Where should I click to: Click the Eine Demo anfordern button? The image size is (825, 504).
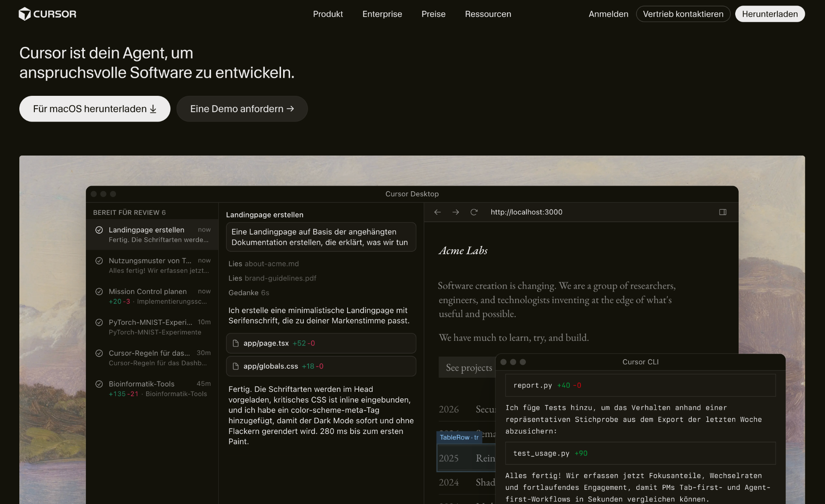242,109
